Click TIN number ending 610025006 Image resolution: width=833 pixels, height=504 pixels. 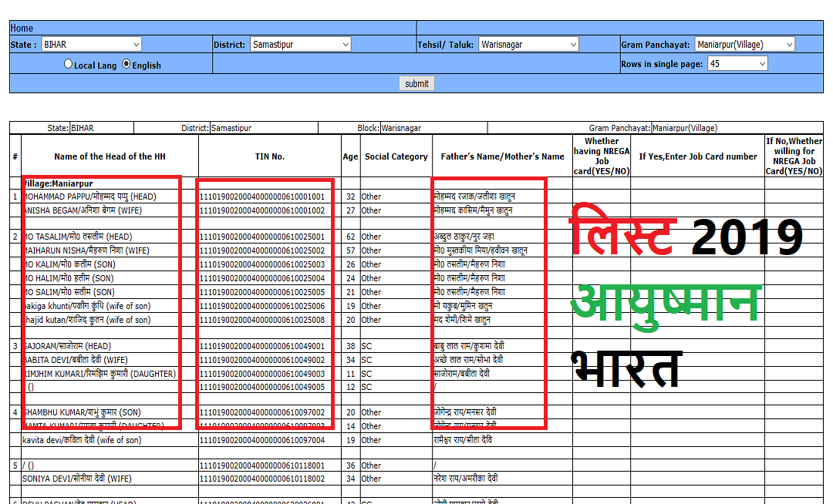coord(262,306)
